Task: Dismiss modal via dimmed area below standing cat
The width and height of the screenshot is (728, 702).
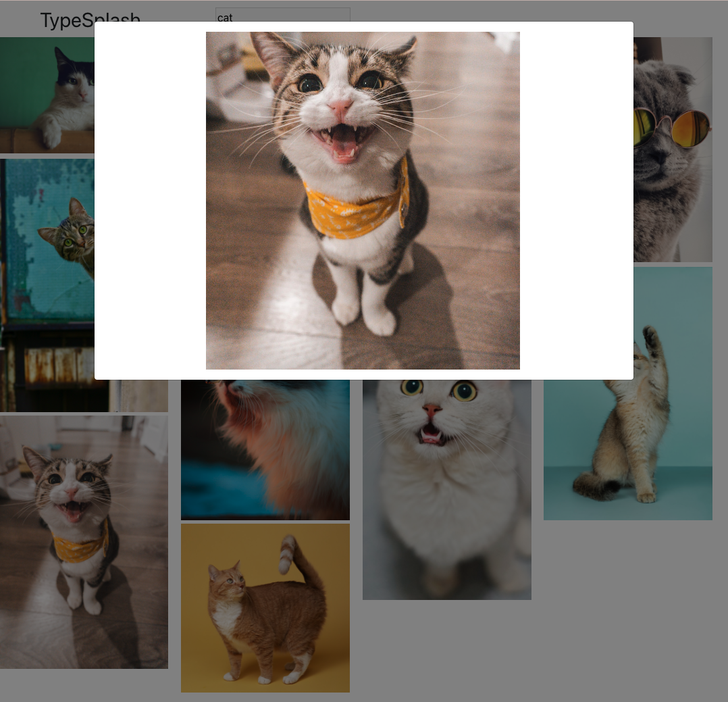Action: (628, 604)
